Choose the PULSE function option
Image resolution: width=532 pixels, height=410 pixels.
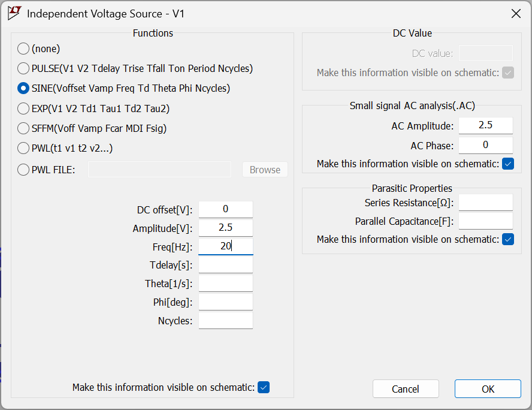pos(23,68)
